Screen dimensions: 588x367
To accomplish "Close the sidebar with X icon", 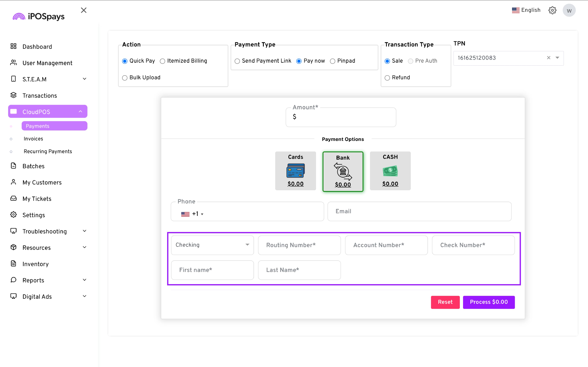I will pos(84,10).
